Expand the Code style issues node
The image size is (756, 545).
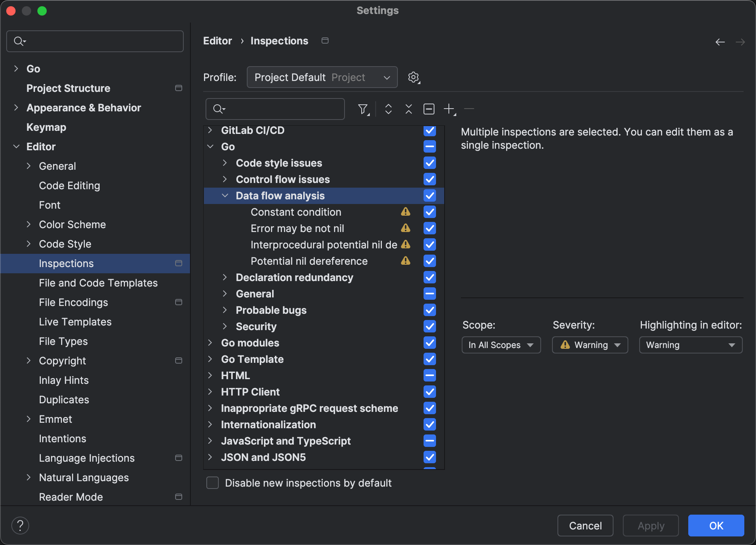point(225,163)
